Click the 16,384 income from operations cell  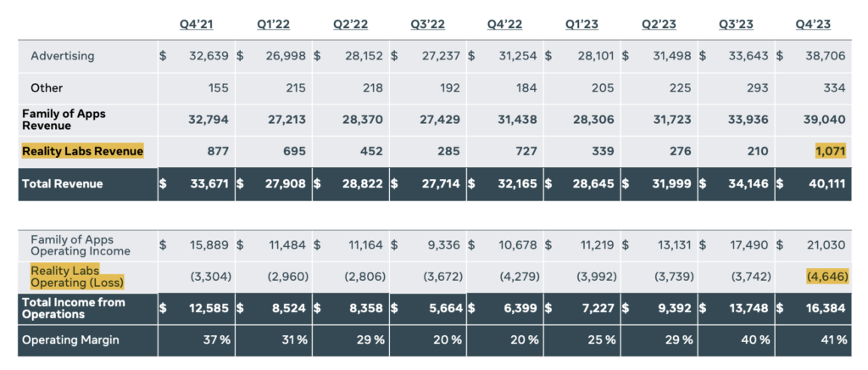click(x=827, y=308)
